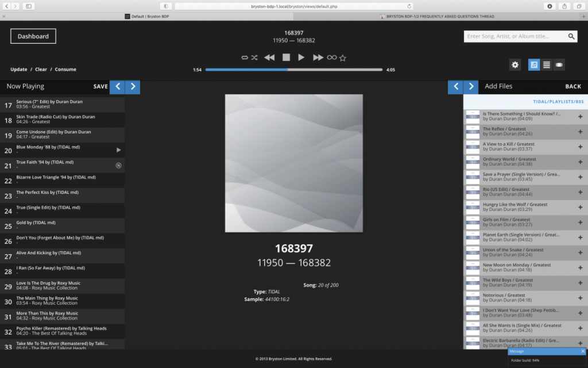The width and height of the screenshot is (588, 368).
Task: Show the Safari sidebar
Action: [x=29, y=6]
